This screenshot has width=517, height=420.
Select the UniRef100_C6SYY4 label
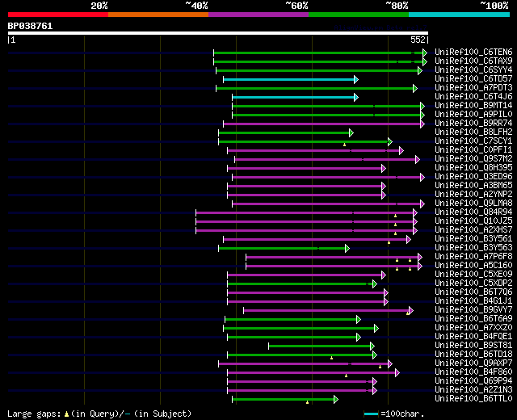pos(473,70)
